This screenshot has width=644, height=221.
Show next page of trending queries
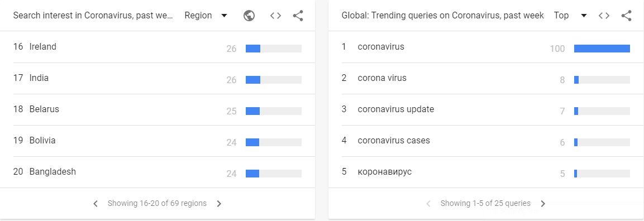pyautogui.click(x=543, y=204)
